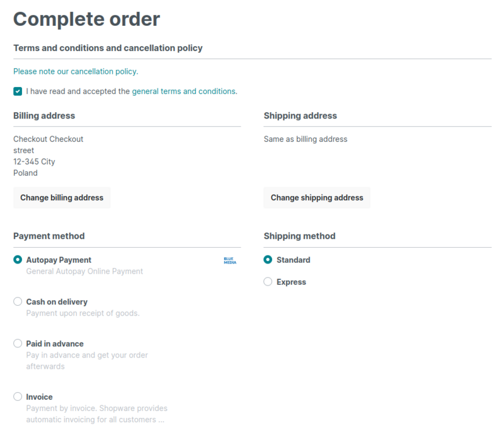Pick the Invoice payment method

click(18, 397)
